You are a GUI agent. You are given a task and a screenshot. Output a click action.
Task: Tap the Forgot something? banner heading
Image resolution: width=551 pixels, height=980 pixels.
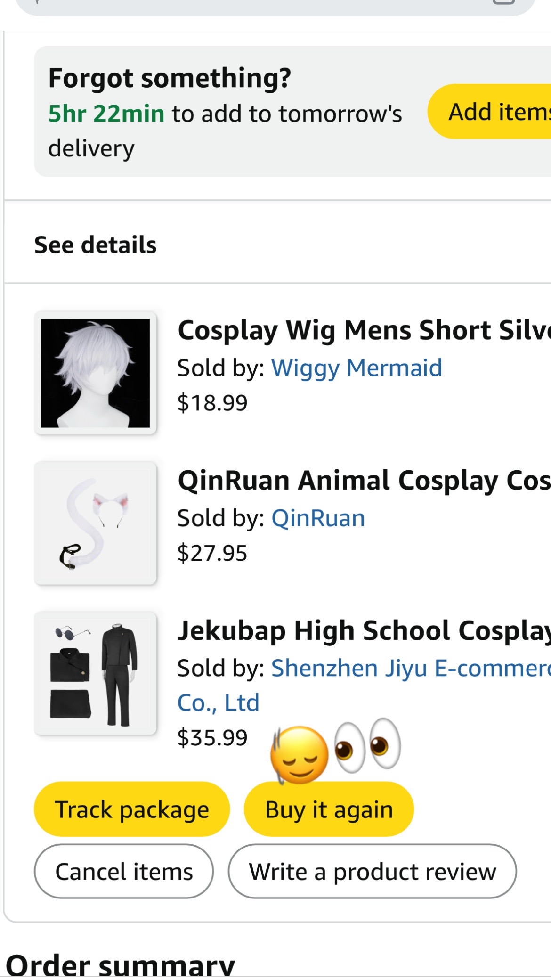(x=170, y=78)
